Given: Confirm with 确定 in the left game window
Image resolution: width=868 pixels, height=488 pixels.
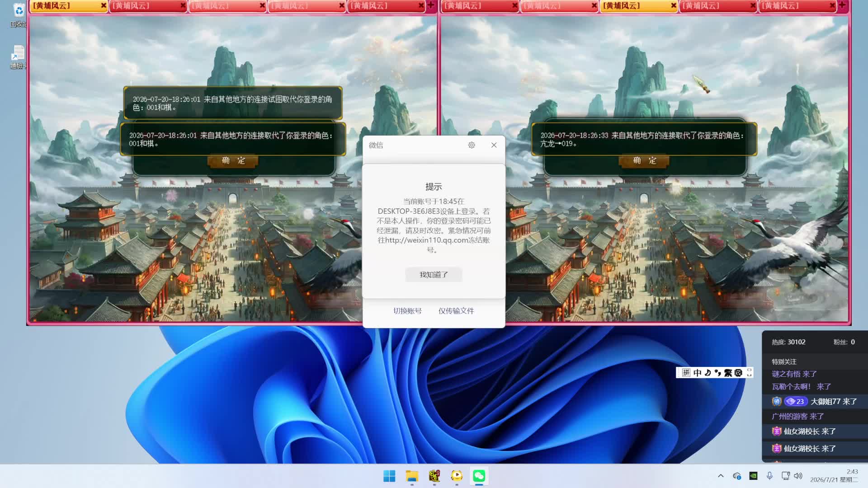Looking at the screenshot, I should point(233,161).
